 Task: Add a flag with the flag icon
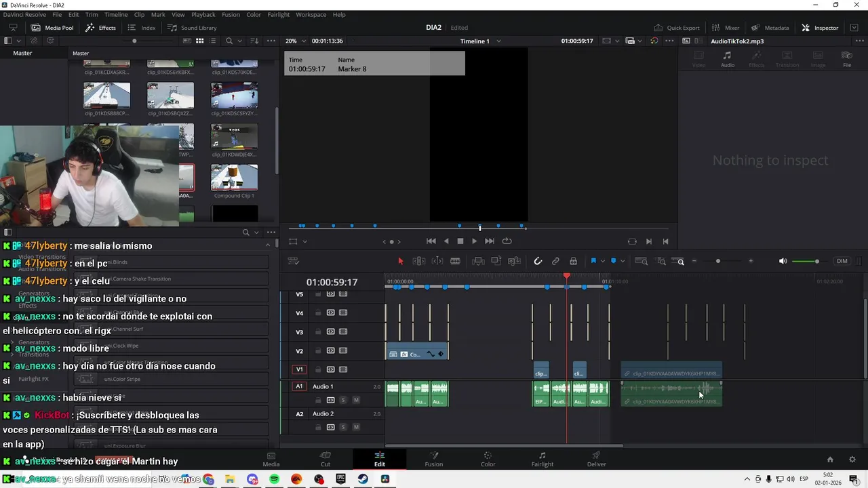point(593,261)
